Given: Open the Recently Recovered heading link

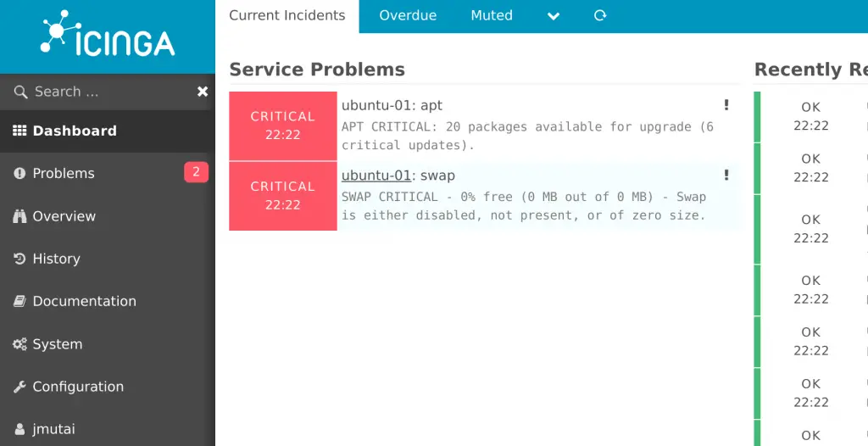Looking at the screenshot, I should (811, 70).
